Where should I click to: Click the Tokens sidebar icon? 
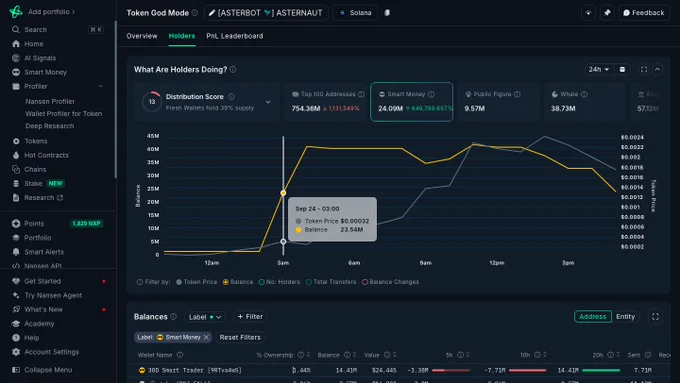click(x=16, y=141)
